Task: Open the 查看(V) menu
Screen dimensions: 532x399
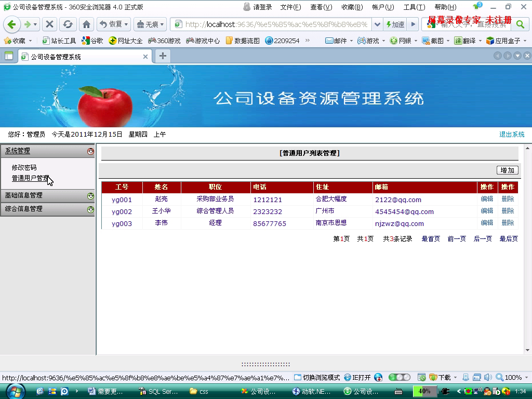Action: click(x=321, y=7)
